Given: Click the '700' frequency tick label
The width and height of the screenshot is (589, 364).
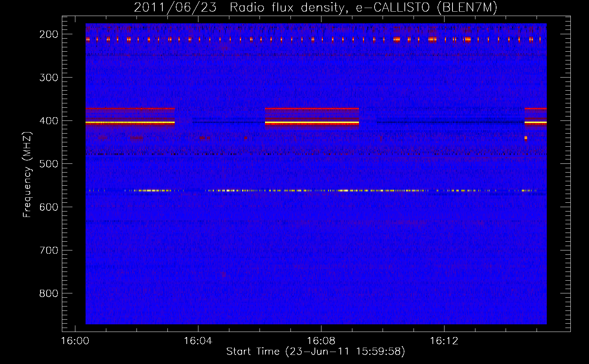Looking at the screenshot, I should [49, 250].
